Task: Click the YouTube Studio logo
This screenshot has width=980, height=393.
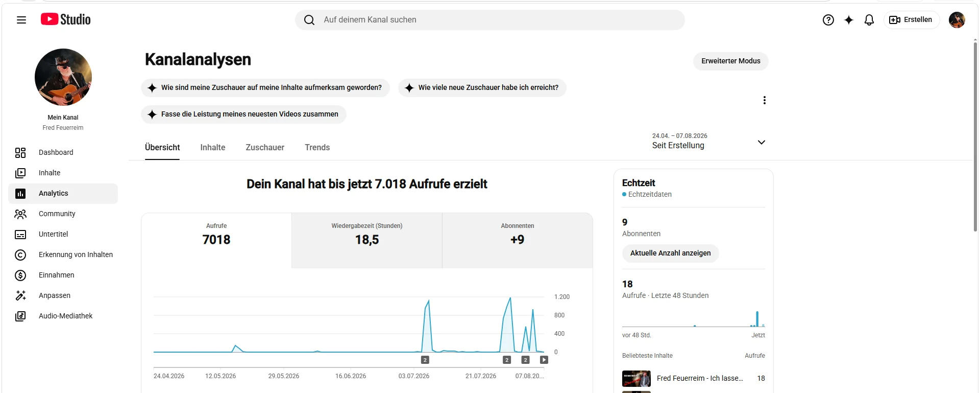Action: pyautogui.click(x=66, y=19)
